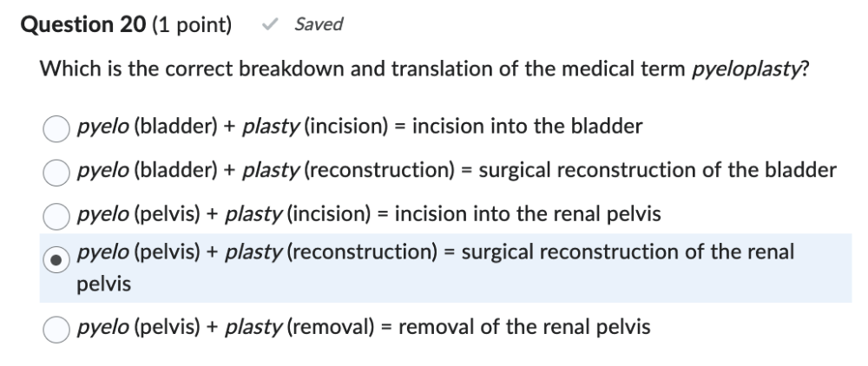Select the 'incision into the bladder' radio button
Image resolution: width=868 pixels, height=366 pixels.
click(x=56, y=127)
